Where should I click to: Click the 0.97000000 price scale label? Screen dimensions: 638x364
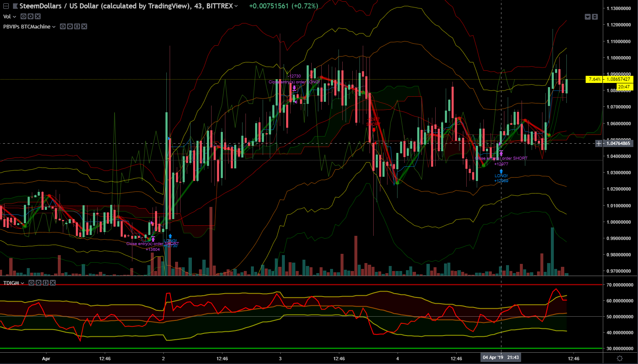pos(619,271)
